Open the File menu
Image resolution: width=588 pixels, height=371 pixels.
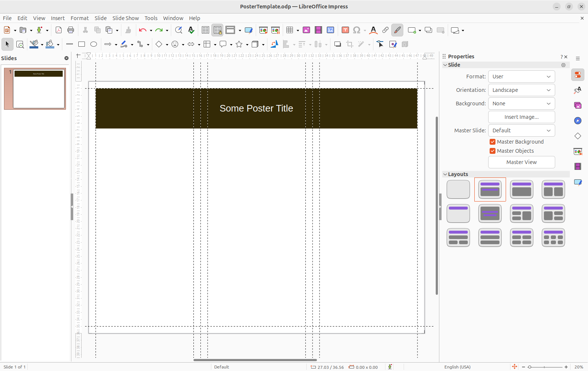[7, 18]
